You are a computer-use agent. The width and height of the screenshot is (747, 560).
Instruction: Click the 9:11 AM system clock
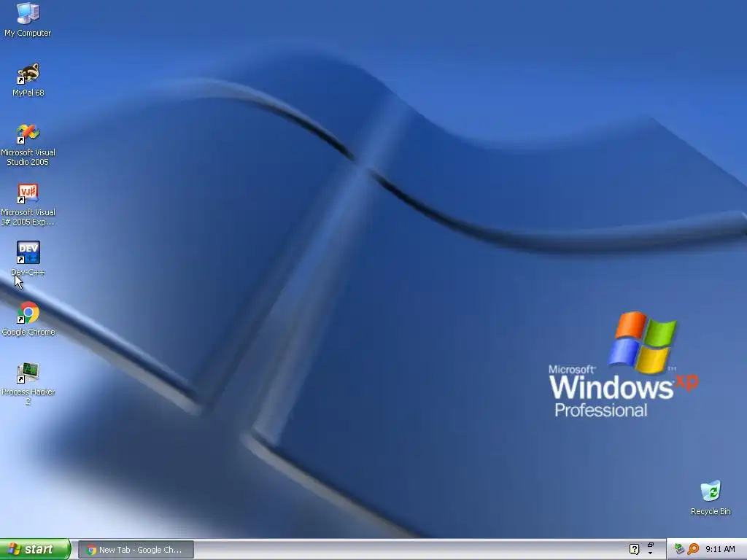tap(720, 549)
